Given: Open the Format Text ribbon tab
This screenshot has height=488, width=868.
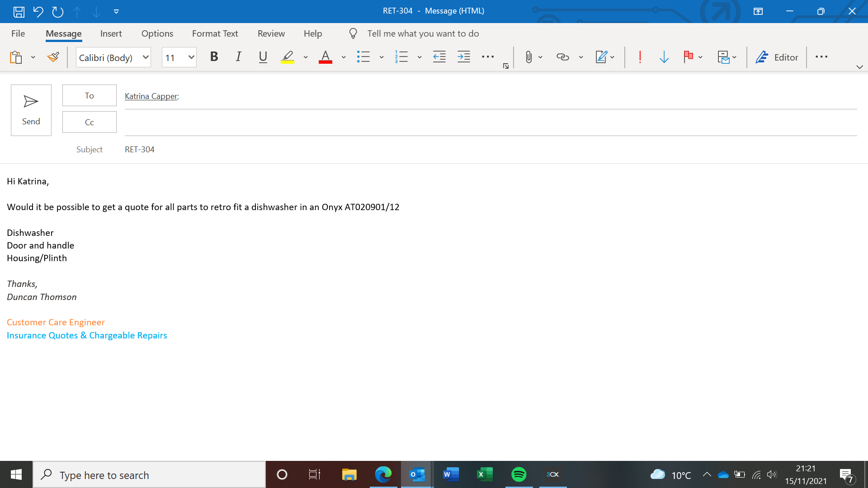Looking at the screenshot, I should 215,33.
